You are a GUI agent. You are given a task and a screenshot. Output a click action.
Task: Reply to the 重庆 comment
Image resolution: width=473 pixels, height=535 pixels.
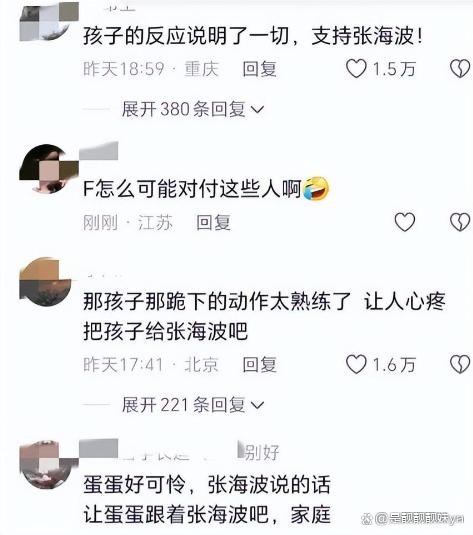(259, 69)
